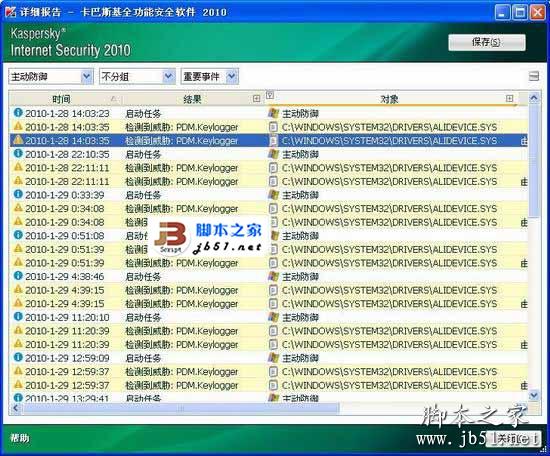Click file icon of 11:20:39 row ending 由
The width and height of the screenshot is (550, 456).
(x=273, y=344)
